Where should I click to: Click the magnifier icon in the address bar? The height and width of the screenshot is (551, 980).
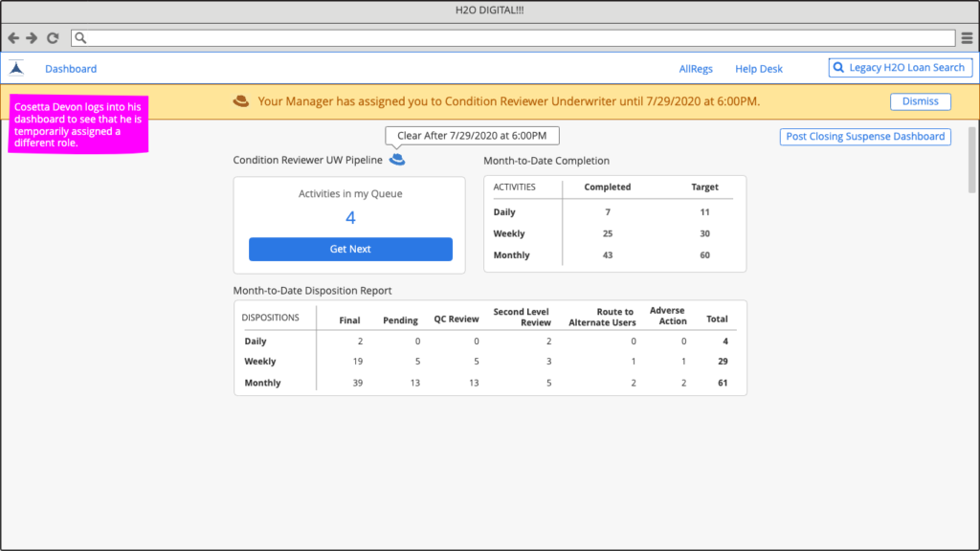pos(81,38)
